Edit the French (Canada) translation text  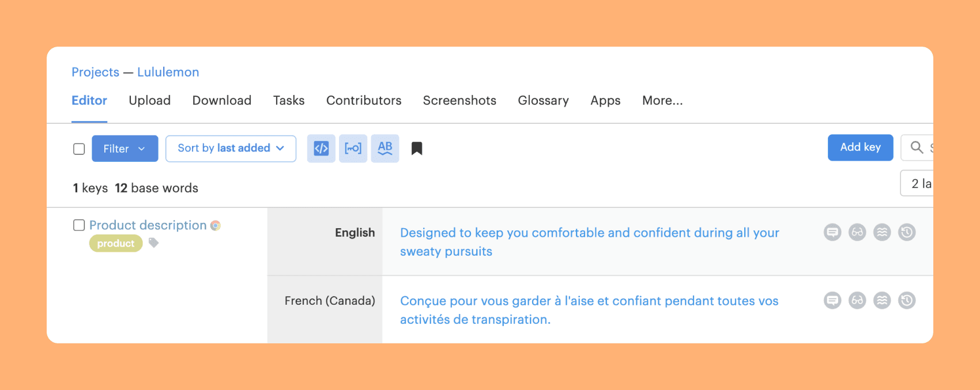click(x=589, y=310)
